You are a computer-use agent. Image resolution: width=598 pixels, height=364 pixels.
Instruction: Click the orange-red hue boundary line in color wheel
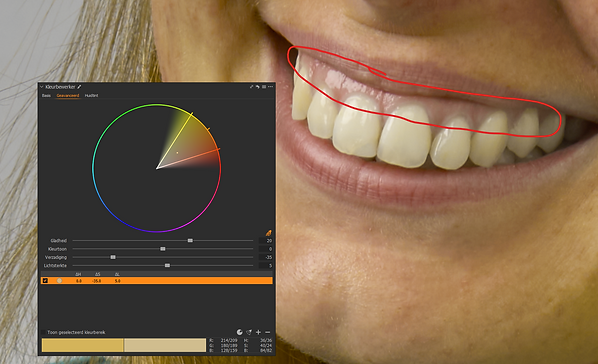188,158
